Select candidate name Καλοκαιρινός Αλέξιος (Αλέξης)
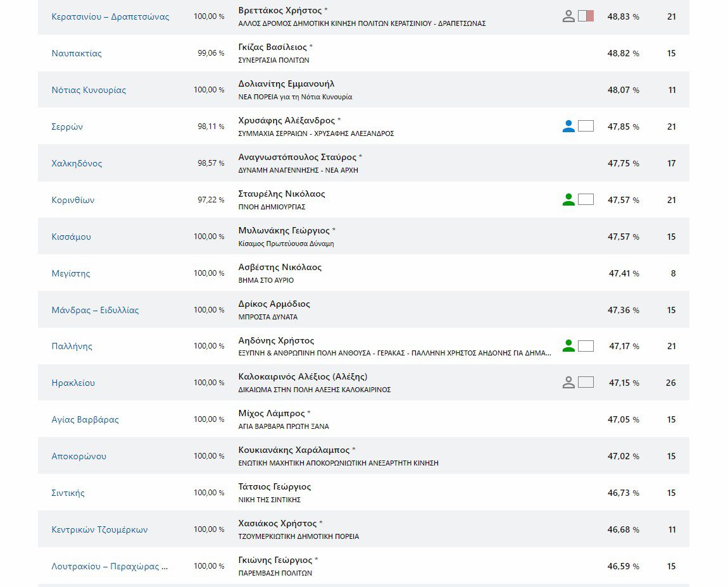 (x=303, y=376)
